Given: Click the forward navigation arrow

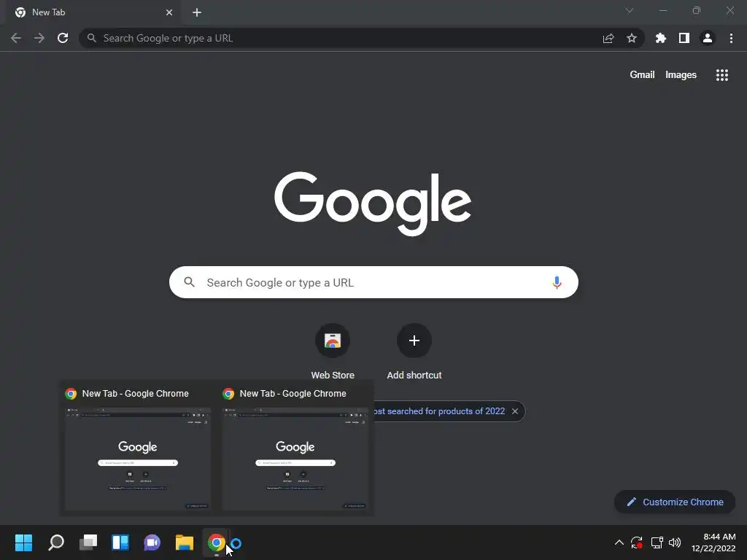Looking at the screenshot, I should (39, 38).
